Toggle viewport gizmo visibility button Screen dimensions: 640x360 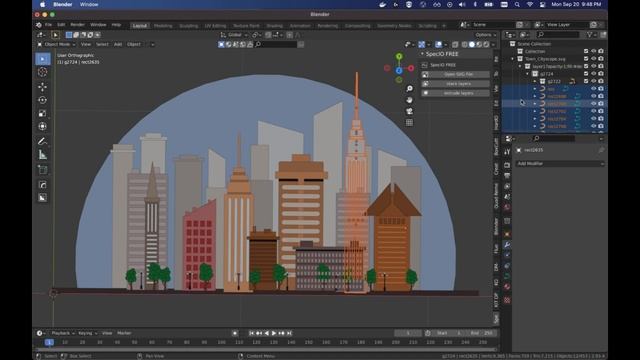[x=422, y=44]
